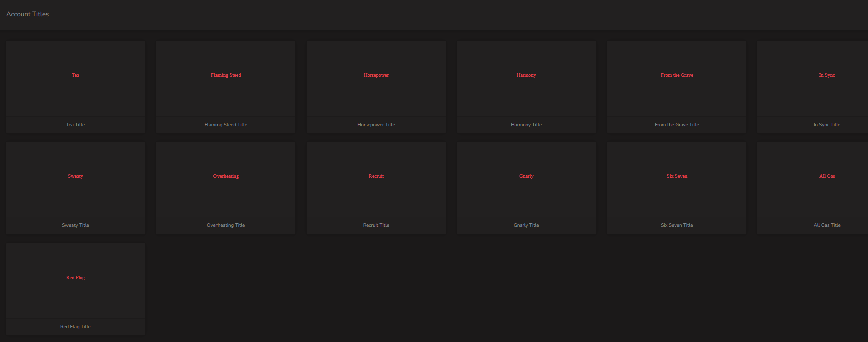Select the In Sync title card
The height and width of the screenshot is (342, 868).
click(x=813, y=86)
